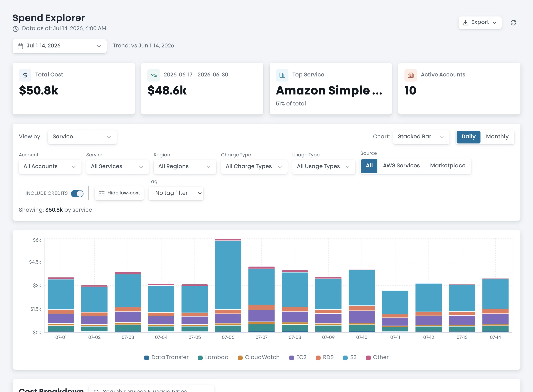Click the clock icon beside data timestamp
Image resolution: width=533 pixels, height=392 pixels.
pos(16,29)
